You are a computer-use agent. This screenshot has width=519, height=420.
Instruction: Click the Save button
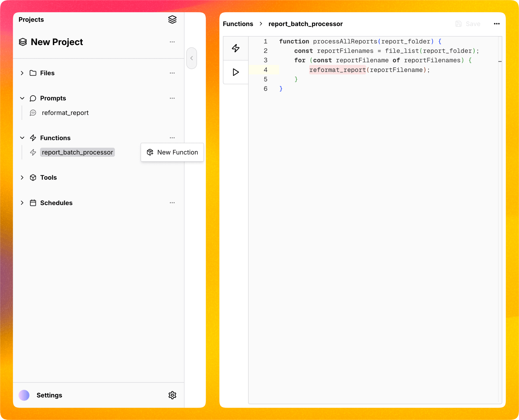click(468, 24)
